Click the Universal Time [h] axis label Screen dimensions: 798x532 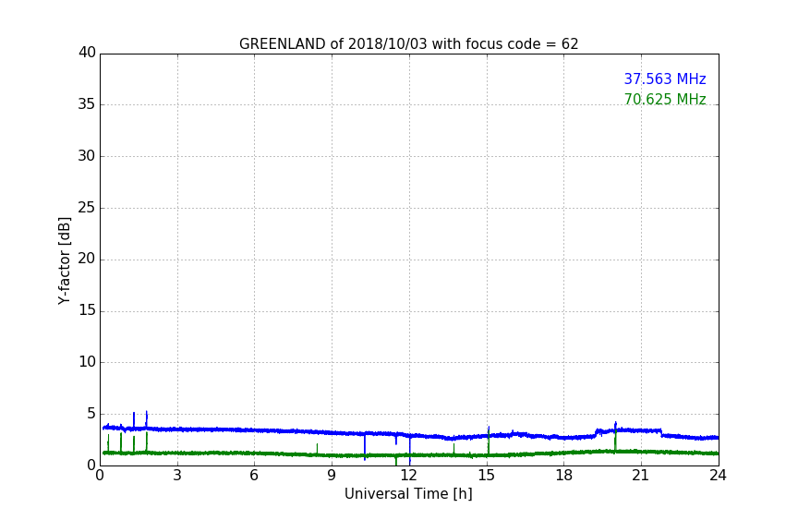[408, 494]
